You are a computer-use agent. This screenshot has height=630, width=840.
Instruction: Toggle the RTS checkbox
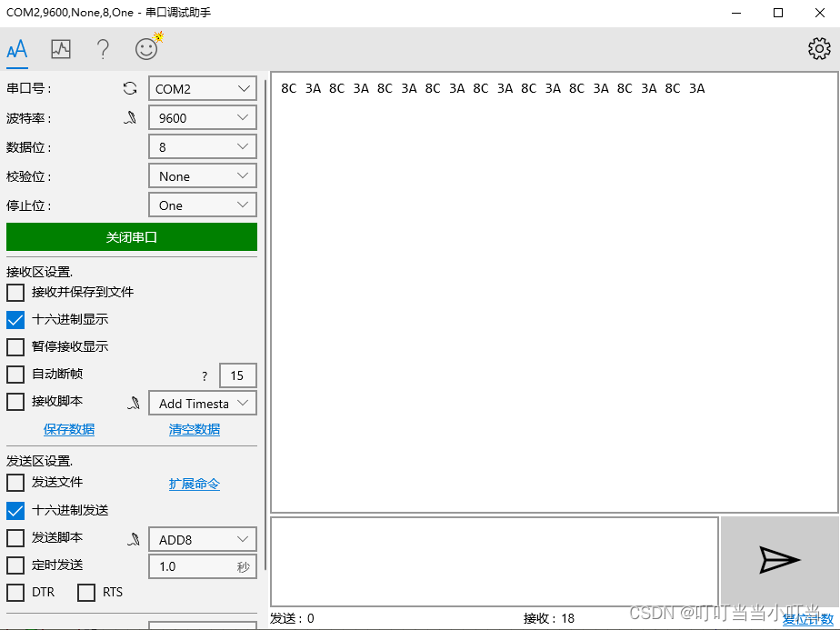pos(86,593)
